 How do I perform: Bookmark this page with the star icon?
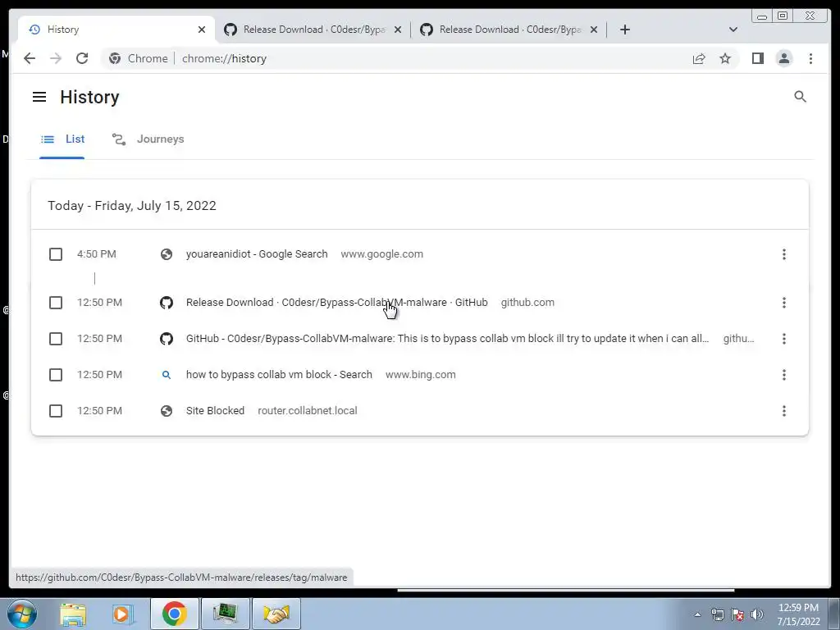[725, 58]
